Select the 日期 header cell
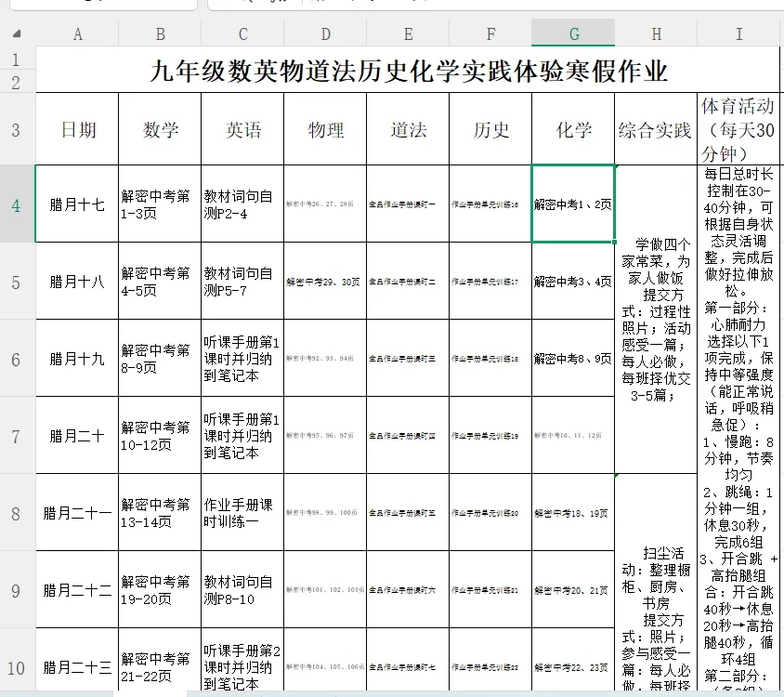The width and height of the screenshot is (784, 697). point(77,129)
